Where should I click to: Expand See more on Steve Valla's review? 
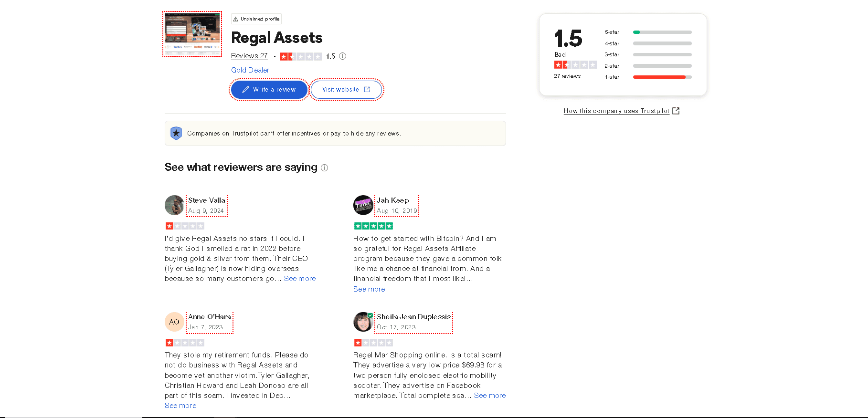click(300, 279)
